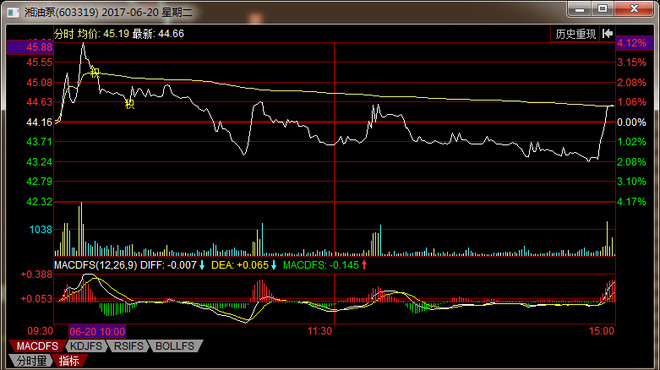Click the 分时 chart type label
Viewport: 660px width, 370px height.
[x=64, y=34]
